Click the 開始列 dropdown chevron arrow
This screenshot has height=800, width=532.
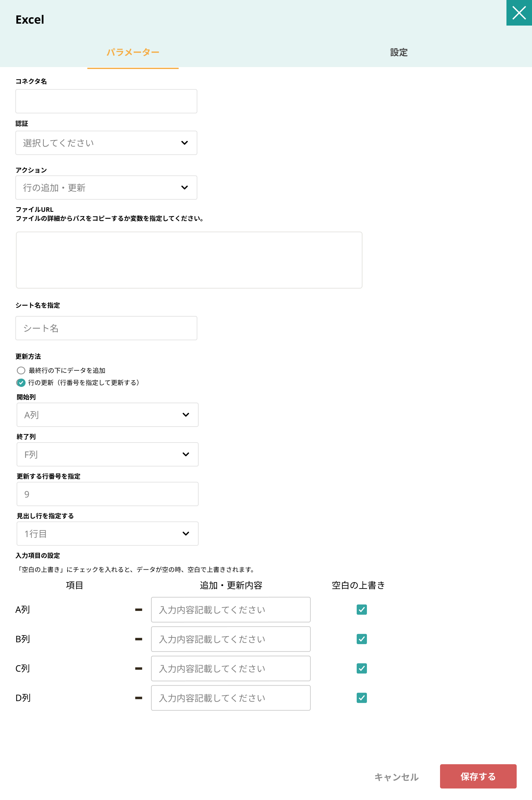(x=186, y=415)
